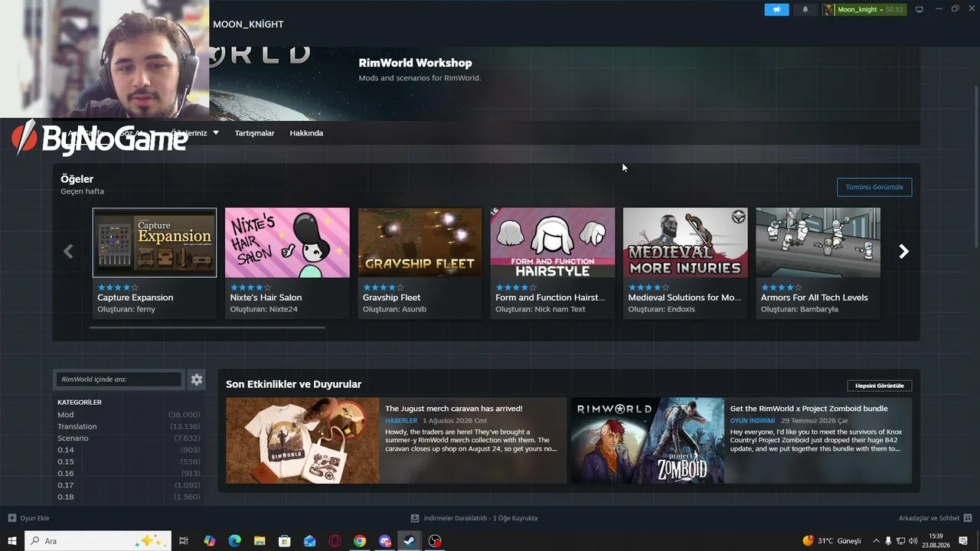Screen dimensions: 980x551
Task: Select the Medieval More Injuries thumbnail
Action: coord(685,243)
